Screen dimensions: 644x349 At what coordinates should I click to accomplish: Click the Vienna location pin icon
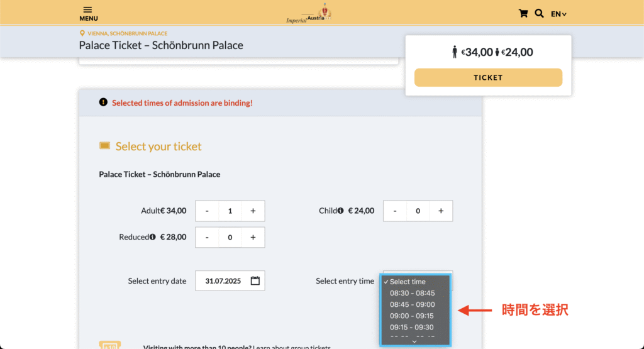click(82, 33)
